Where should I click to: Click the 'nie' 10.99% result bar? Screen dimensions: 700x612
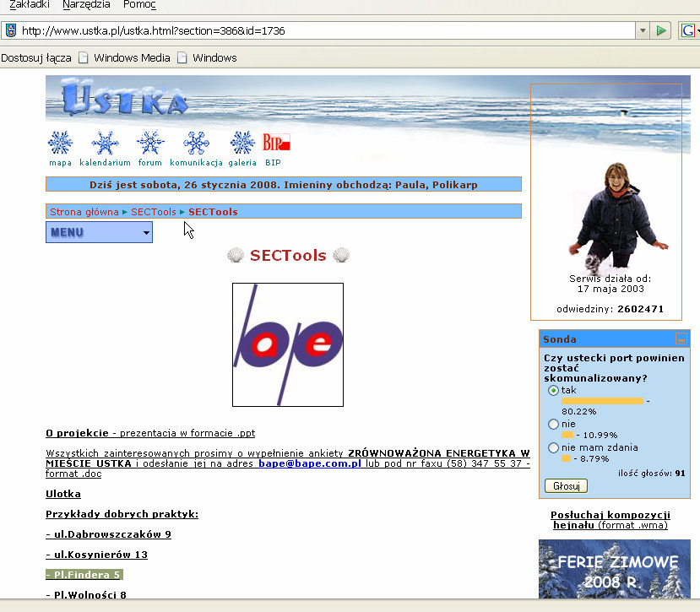[567, 435]
